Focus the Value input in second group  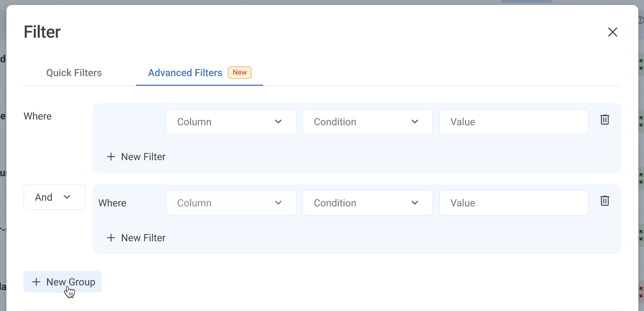coord(513,203)
